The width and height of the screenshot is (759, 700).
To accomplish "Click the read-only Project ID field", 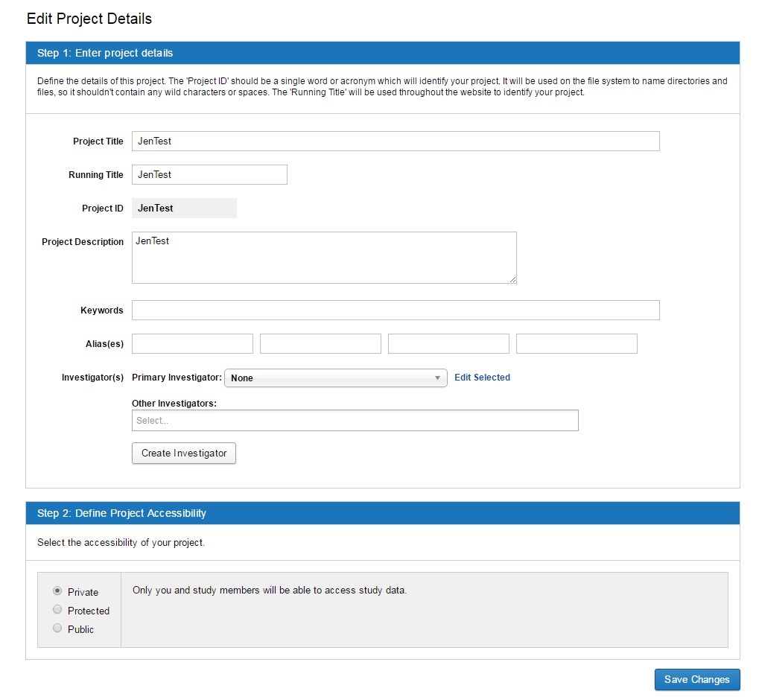I will [183, 208].
